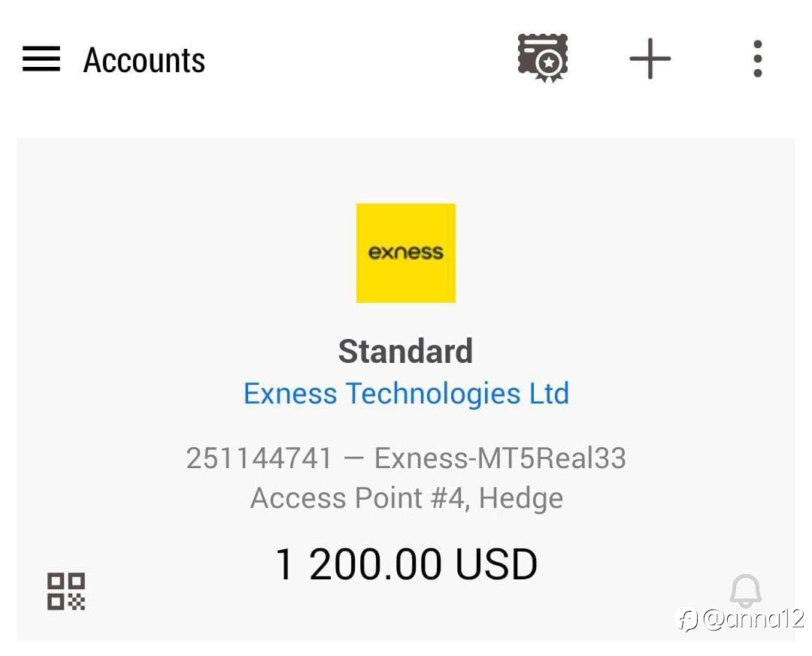Click the watermark logo beside @anna12
The width and height of the screenshot is (812, 656).
point(688,620)
